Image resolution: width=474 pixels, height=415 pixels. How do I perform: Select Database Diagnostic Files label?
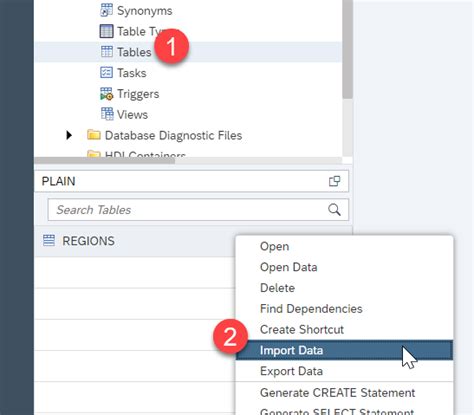tap(173, 135)
